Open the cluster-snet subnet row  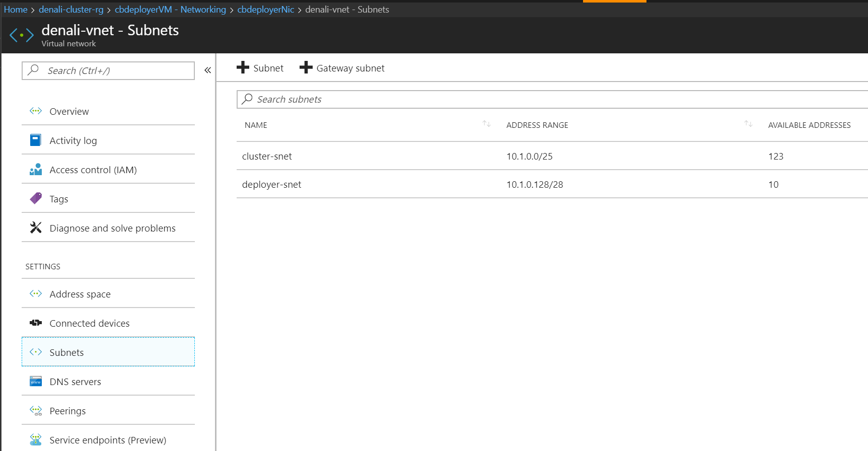click(x=552, y=156)
